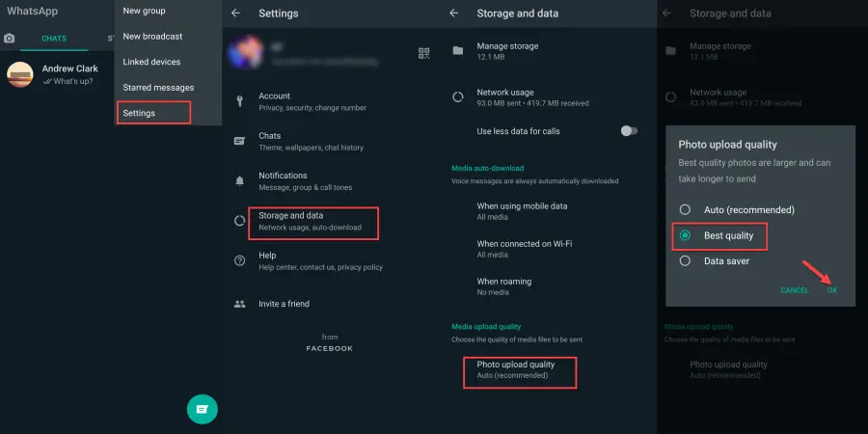Screen dimensions: 868x434
Task: Open Settings from the overflow menu
Action: (x=154, y=113)
